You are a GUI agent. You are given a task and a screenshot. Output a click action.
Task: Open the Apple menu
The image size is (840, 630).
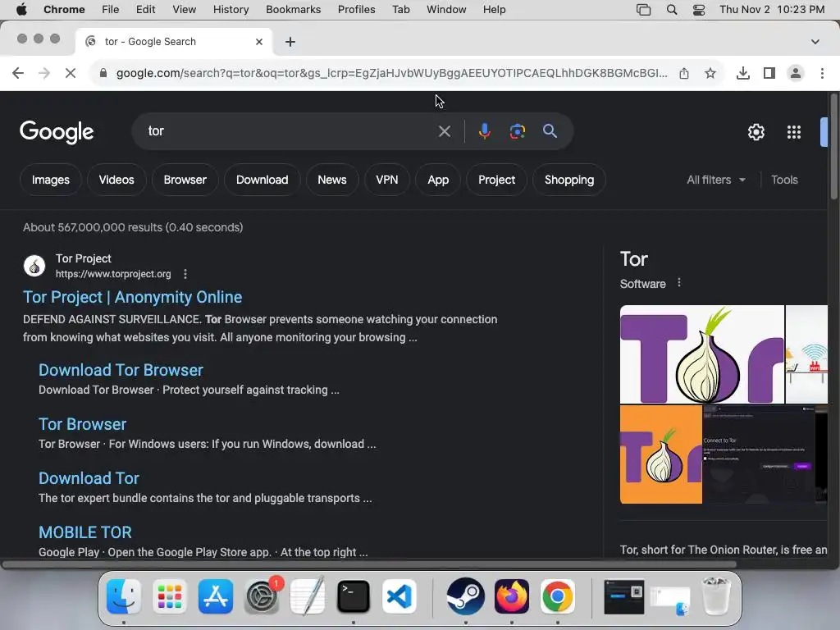pyautogui.click(x=21, y=10)
